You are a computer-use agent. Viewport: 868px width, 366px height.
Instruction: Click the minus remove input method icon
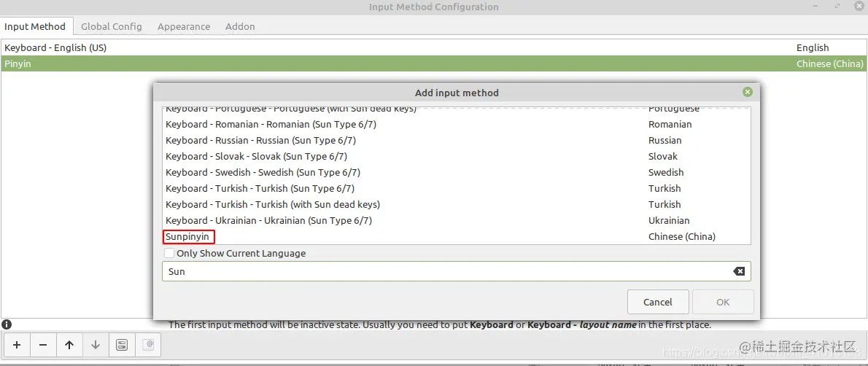pyautogui.click(x=43, y=345)
